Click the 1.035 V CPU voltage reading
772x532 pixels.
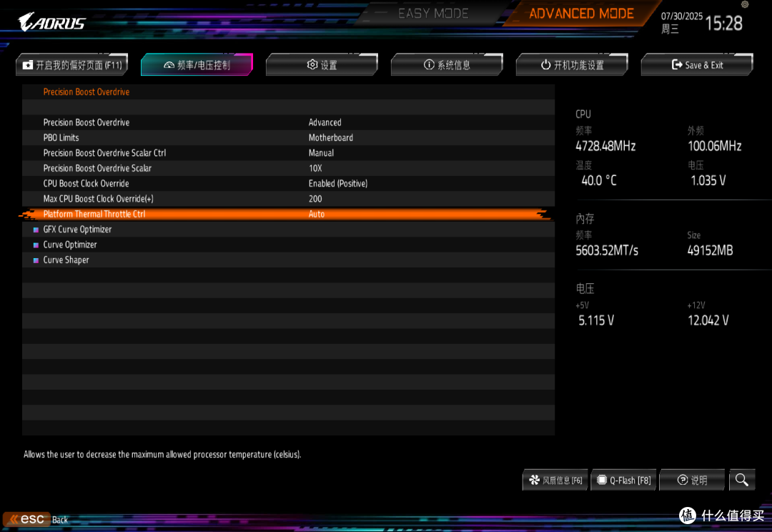coord(708,180)
